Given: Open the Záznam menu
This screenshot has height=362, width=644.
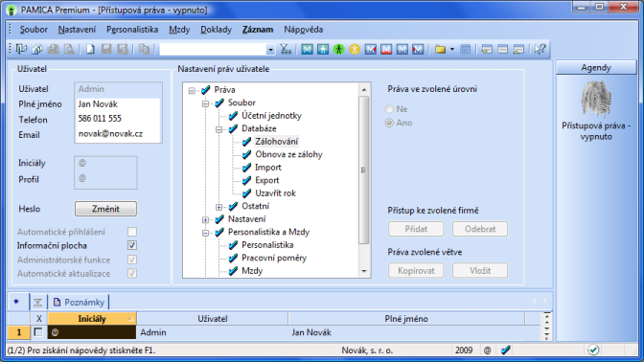Looking at the screenshot, I should pos(258,30).
